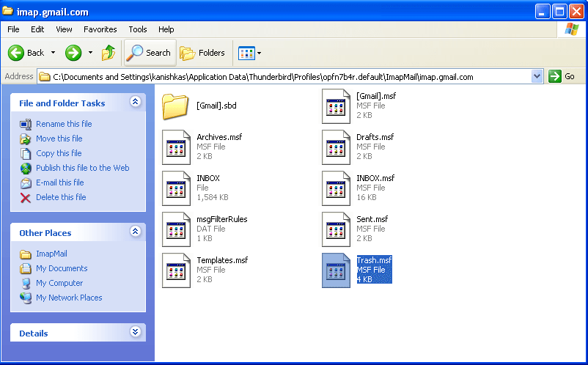Open the Search pane

149,53
